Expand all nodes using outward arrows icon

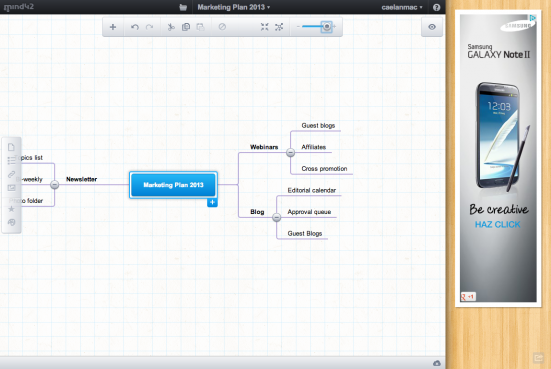(x=279, y=27)
